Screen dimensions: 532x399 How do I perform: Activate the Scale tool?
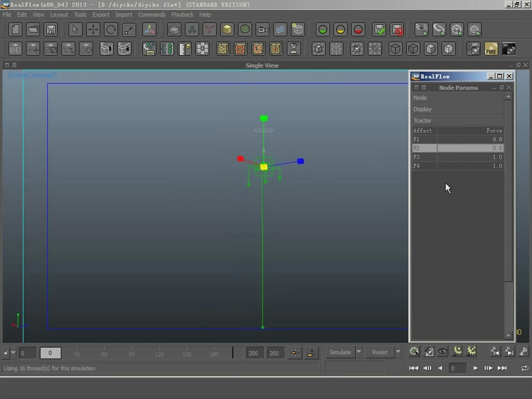click(129, 30)
